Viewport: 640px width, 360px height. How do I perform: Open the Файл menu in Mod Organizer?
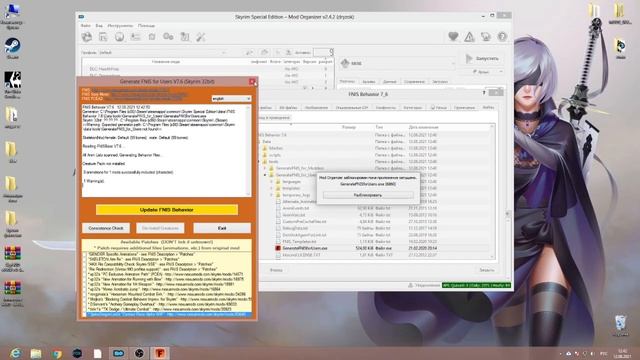(86, 25)
